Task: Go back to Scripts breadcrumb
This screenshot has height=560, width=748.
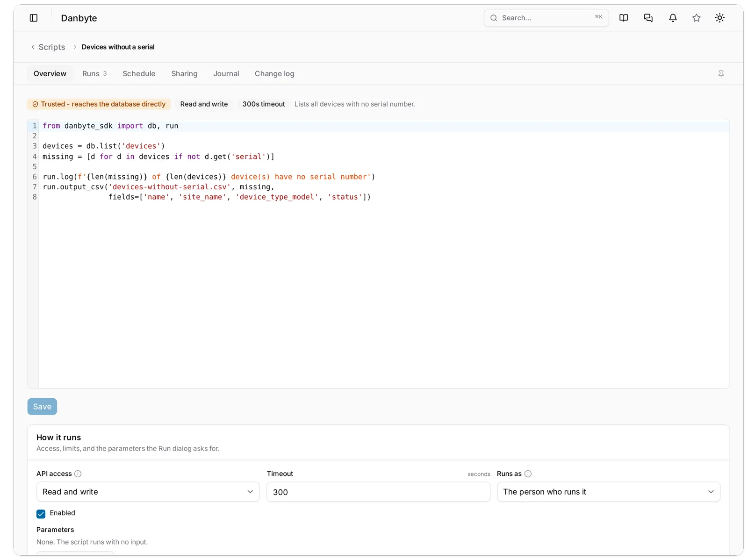Action: (52, 47)
